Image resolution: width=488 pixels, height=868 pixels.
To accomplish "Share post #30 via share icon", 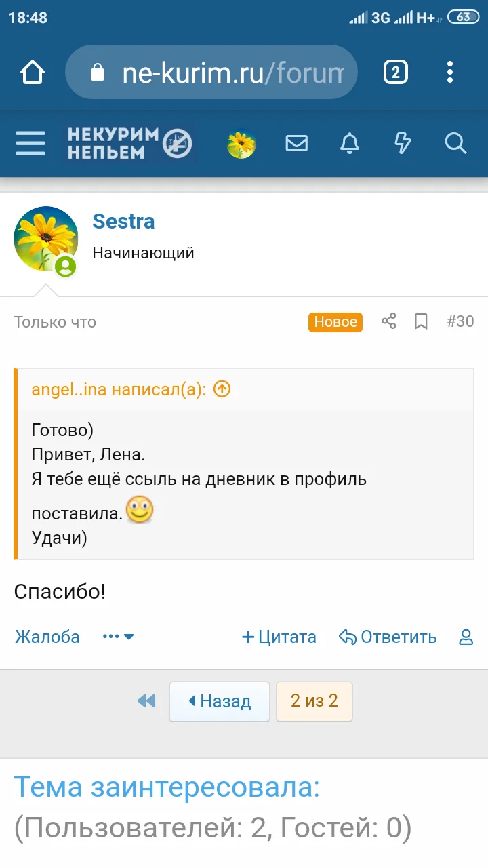I will click(x=388, y=321).
